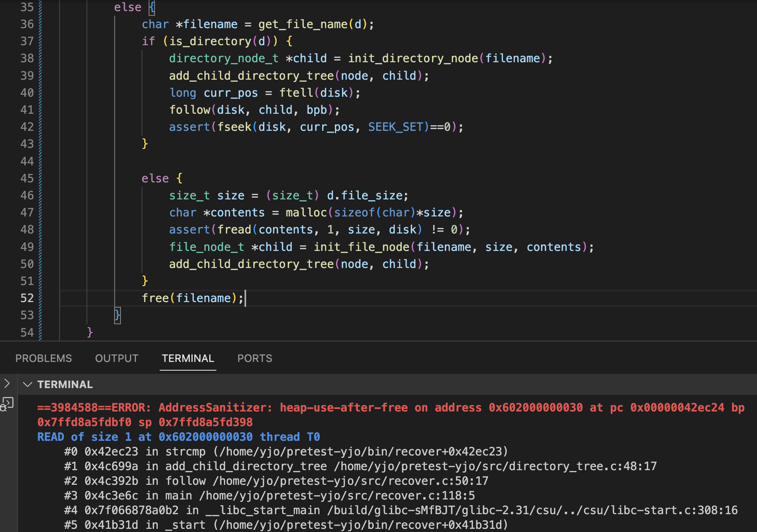Open the recover.c:118:5 link in the main frame
The height and width of the screenshot is (532, 757).
tap(337, 496)
